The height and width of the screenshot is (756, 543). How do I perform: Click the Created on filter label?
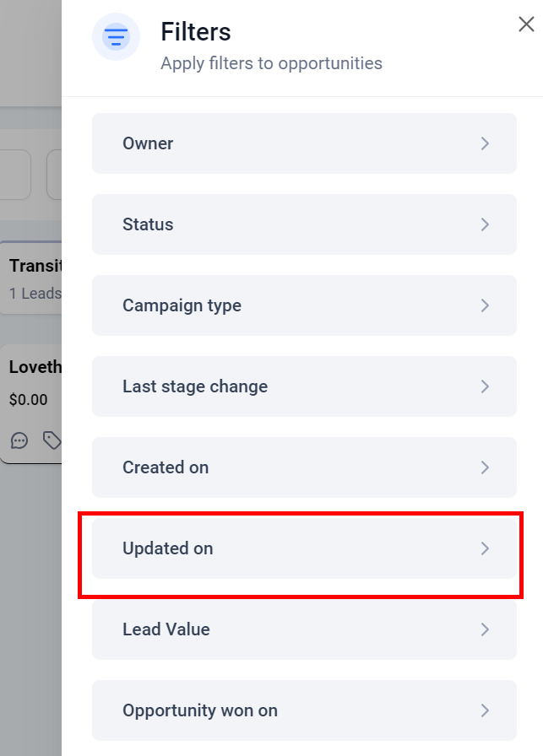pos(166,467)
